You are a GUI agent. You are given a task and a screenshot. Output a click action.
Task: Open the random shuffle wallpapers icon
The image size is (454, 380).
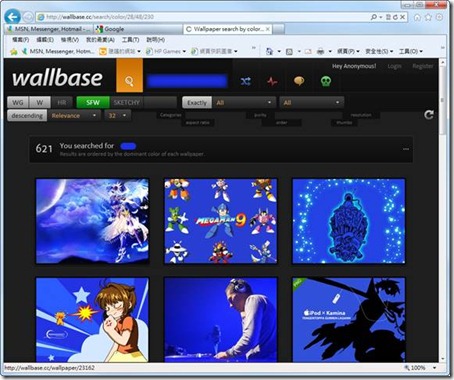tap(246, 81)
